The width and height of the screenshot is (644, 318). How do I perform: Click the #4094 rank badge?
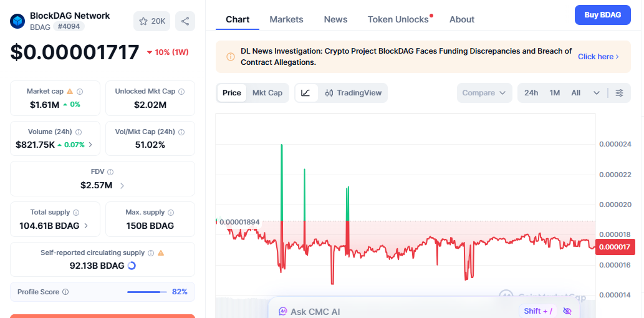coord(69,27)
